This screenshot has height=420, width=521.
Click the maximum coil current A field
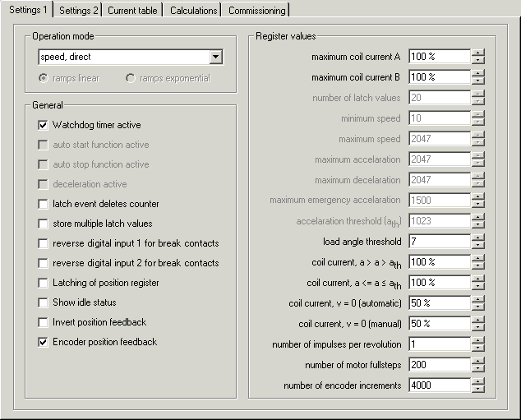click(x=440, y=57)
